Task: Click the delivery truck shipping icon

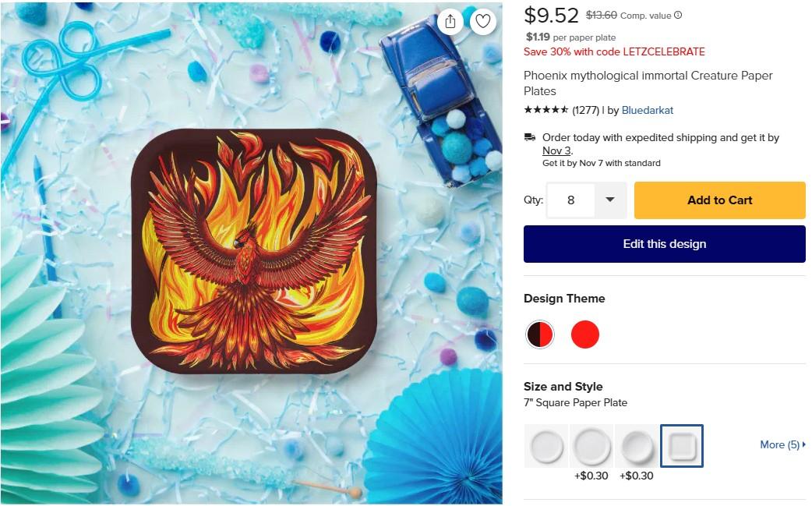Action: 530,137
